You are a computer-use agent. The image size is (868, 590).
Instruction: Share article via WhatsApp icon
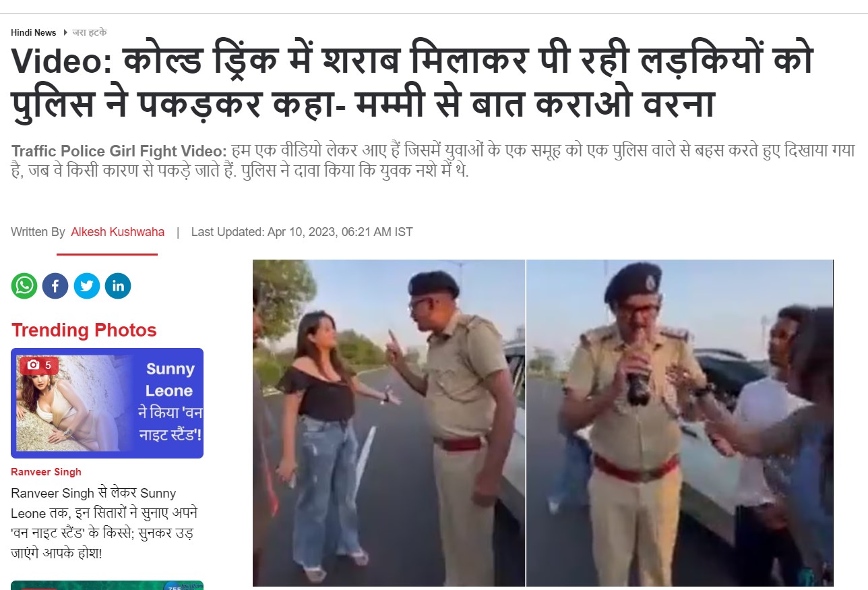[24, 286]
